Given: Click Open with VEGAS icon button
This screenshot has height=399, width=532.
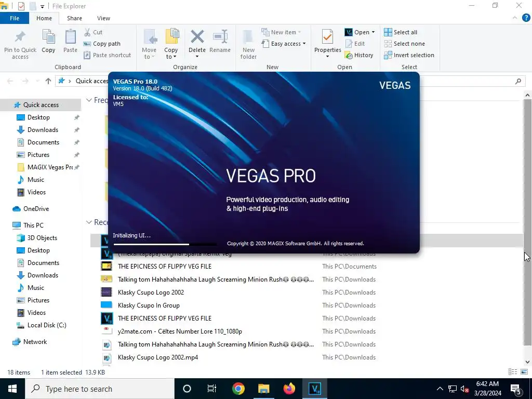Looking at the screenshot, I should [356, 32].
